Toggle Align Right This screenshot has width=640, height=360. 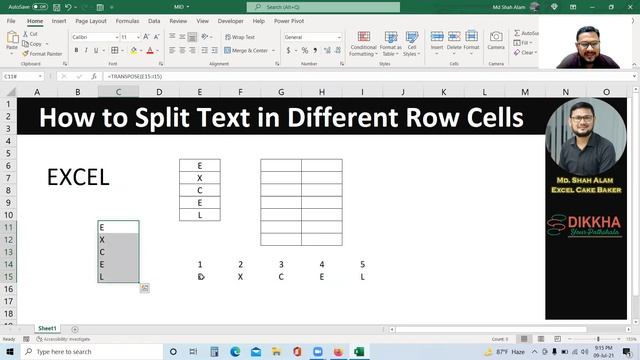[x=192, y=50]
